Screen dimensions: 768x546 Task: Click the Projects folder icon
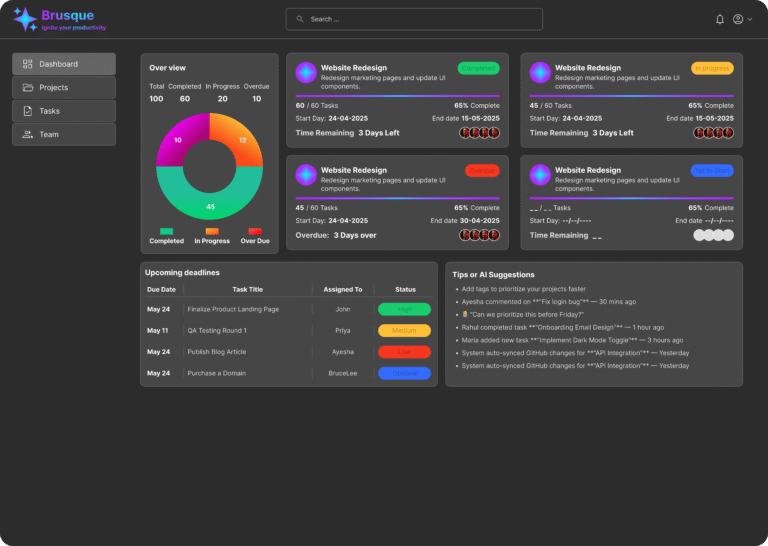pos(27,88)
